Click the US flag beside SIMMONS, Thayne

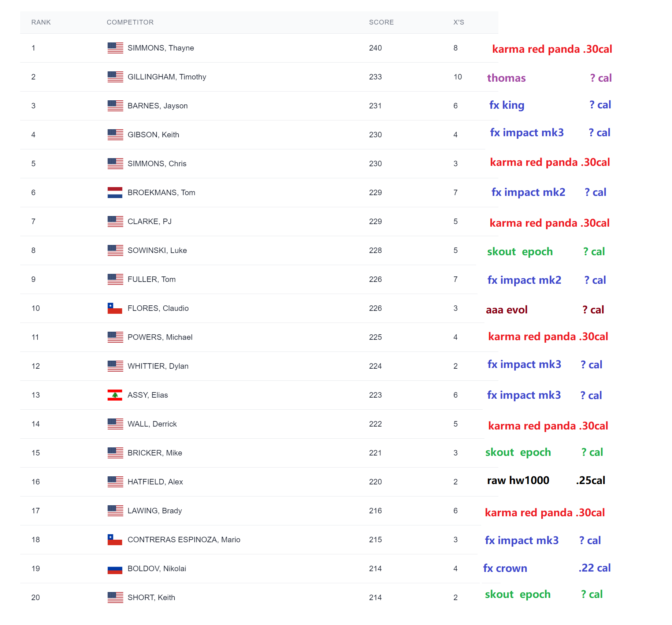point(115,48)
